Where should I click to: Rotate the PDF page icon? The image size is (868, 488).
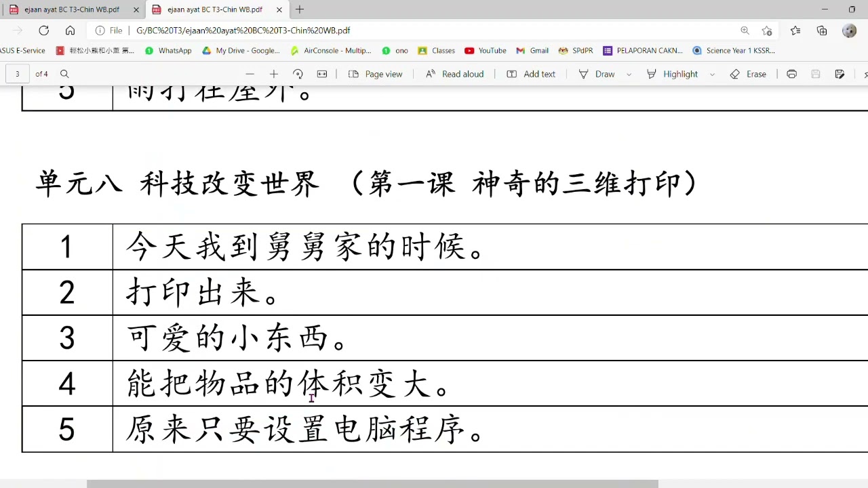298,74
